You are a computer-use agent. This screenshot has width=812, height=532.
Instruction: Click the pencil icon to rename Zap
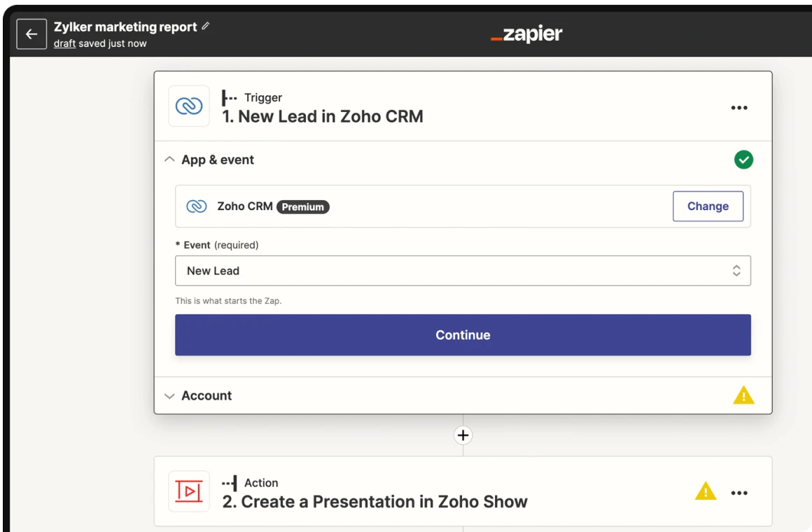tap(205, 26)
